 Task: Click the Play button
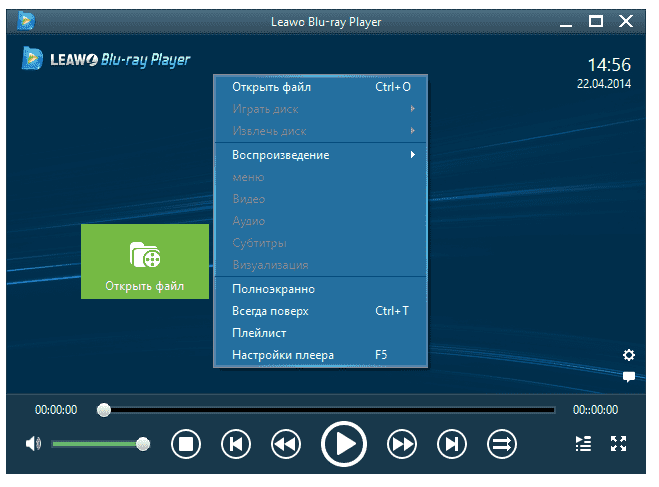tap(344, 444)
